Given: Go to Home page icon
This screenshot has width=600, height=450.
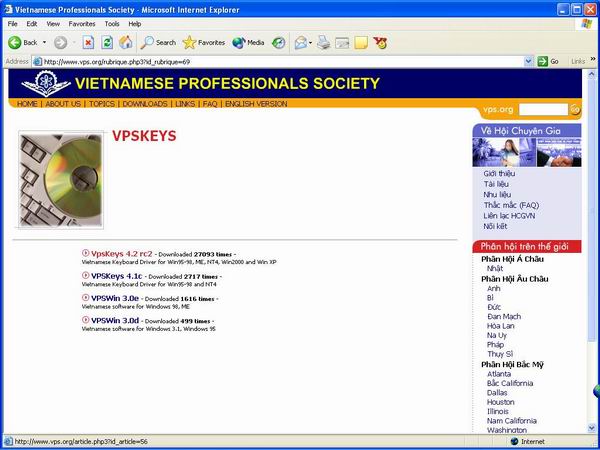Looking at the screenshot, I should pyautogui.click(x=126, y=42).
